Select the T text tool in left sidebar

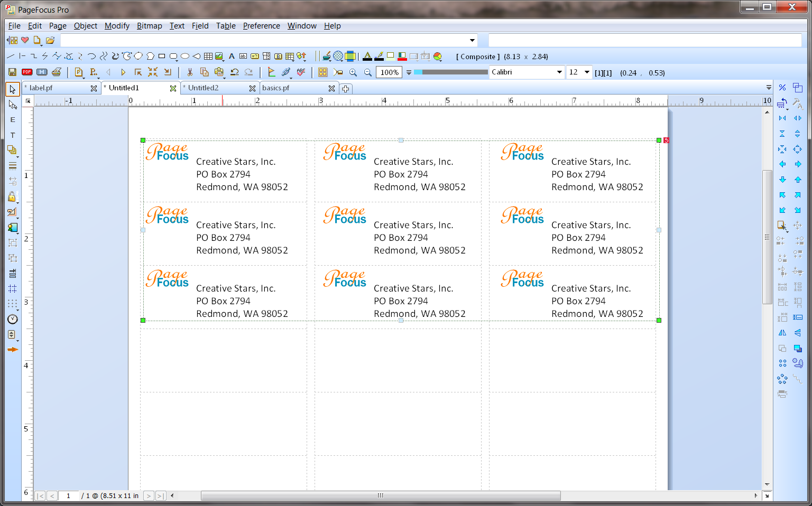pyautogui.click(x=13, y=135)
